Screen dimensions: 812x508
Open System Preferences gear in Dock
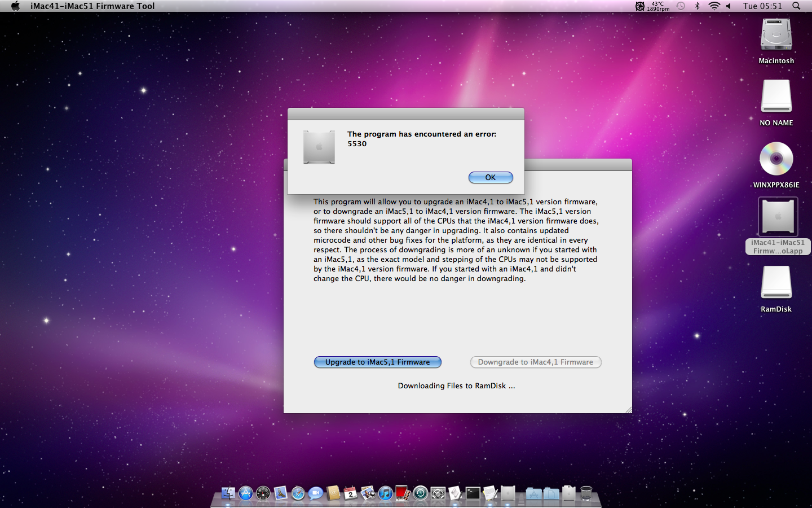(x=438, y=493)
